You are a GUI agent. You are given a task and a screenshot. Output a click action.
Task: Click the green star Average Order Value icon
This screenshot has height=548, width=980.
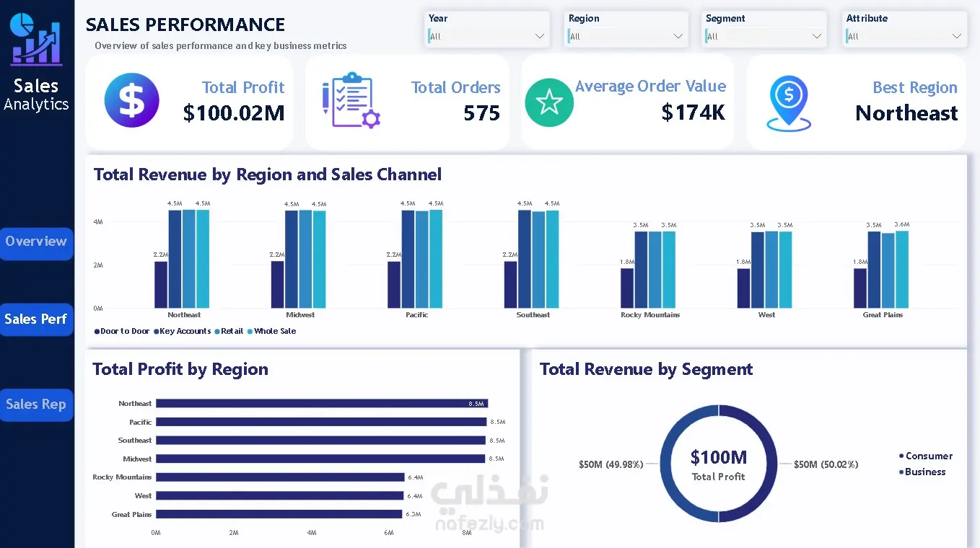point(549,102)
